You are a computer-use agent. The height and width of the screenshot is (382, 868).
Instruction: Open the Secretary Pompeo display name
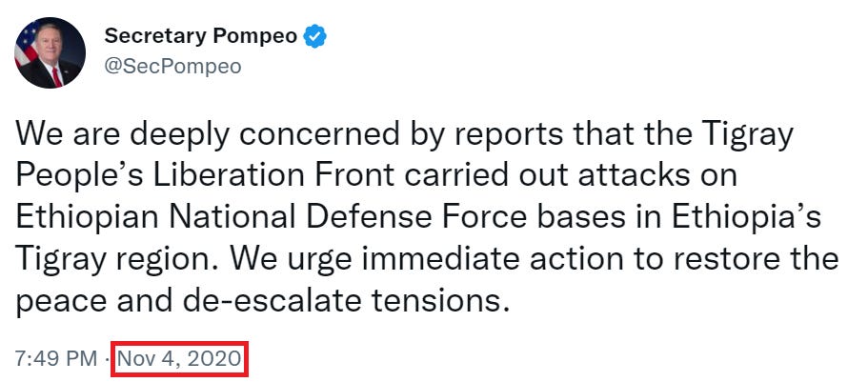click(x=201, y=36)
